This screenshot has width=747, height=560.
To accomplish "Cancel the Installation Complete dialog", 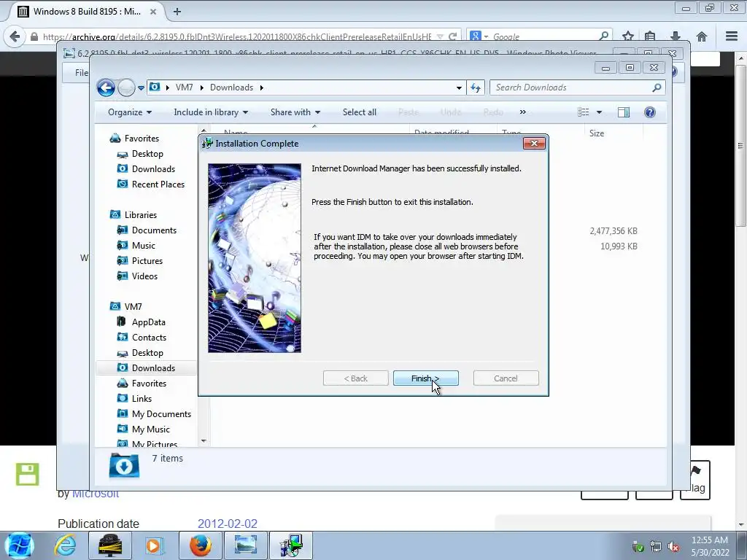I will pos(506,378).
